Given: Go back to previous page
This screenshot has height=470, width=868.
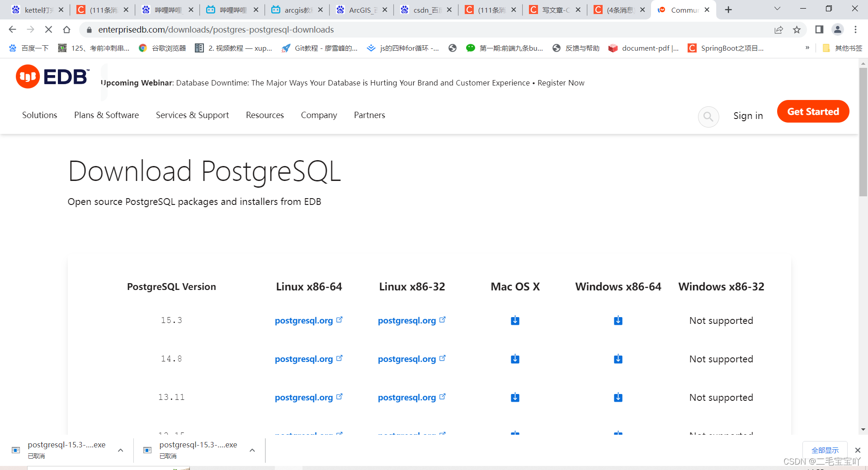Looking at the screenshot, I should tap(12, 29).
